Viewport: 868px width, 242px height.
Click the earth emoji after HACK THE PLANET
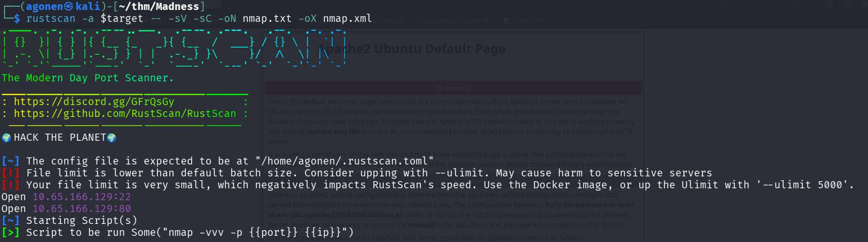point(112,138)
